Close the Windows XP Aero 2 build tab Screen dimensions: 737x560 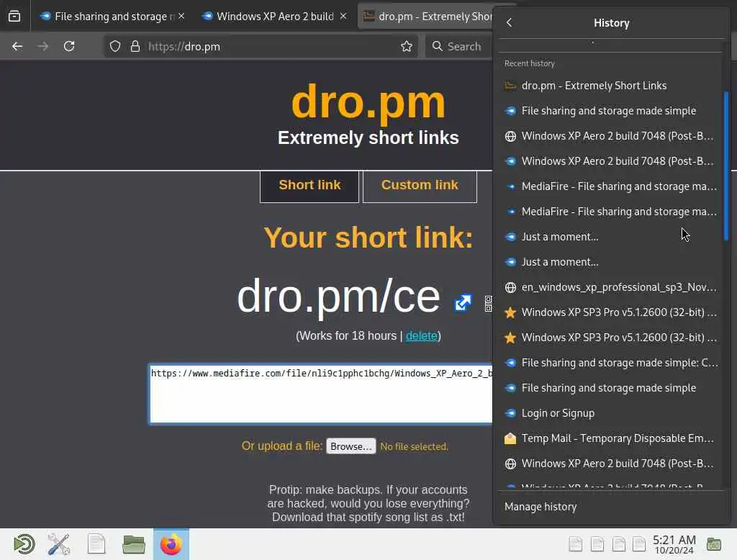click(343, 17)
